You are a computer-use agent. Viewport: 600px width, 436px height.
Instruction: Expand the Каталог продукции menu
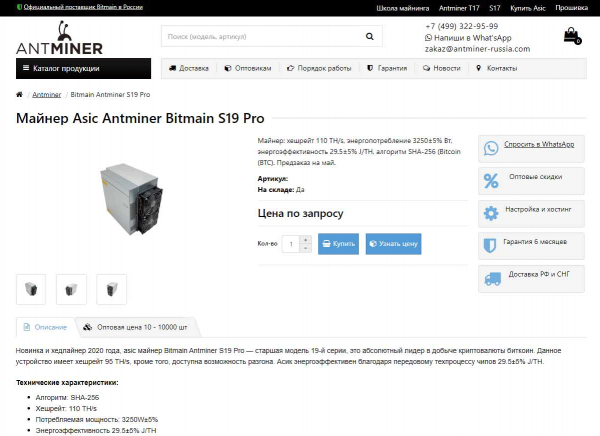(83, 69)
